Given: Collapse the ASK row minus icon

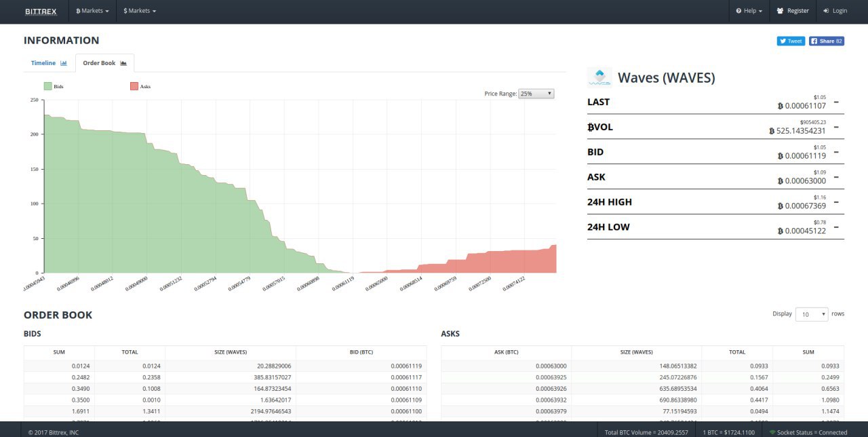Looking at the screenshot, I should [836, 177].
